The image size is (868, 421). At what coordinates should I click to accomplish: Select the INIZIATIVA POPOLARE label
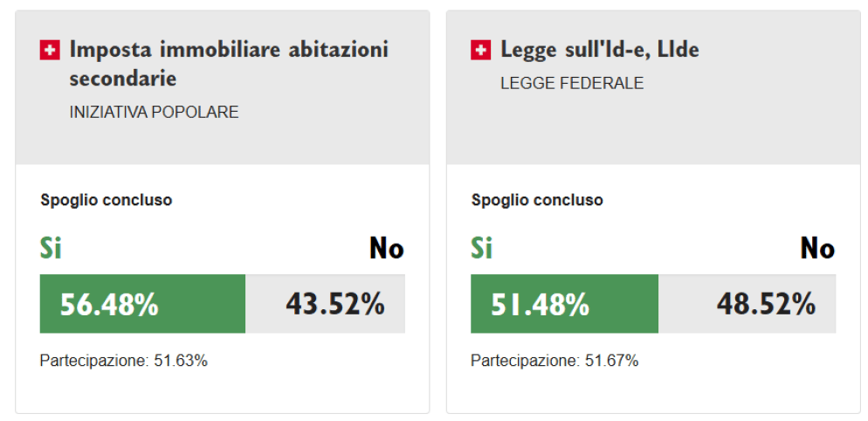click(154, 113)
